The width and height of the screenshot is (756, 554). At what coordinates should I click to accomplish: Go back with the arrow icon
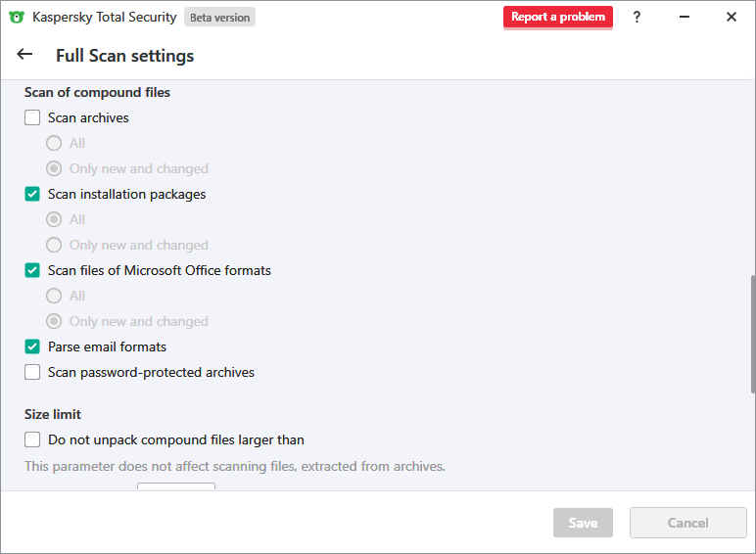(25, 55)
